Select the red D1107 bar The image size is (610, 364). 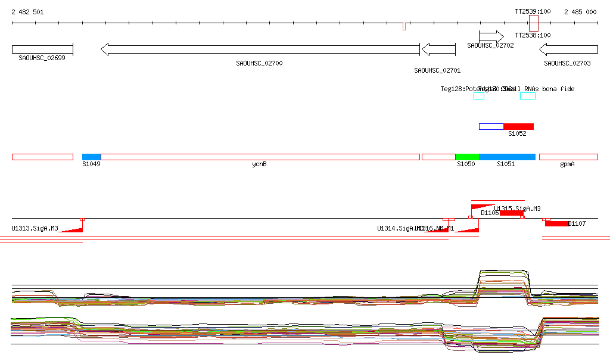click(557, 223)
